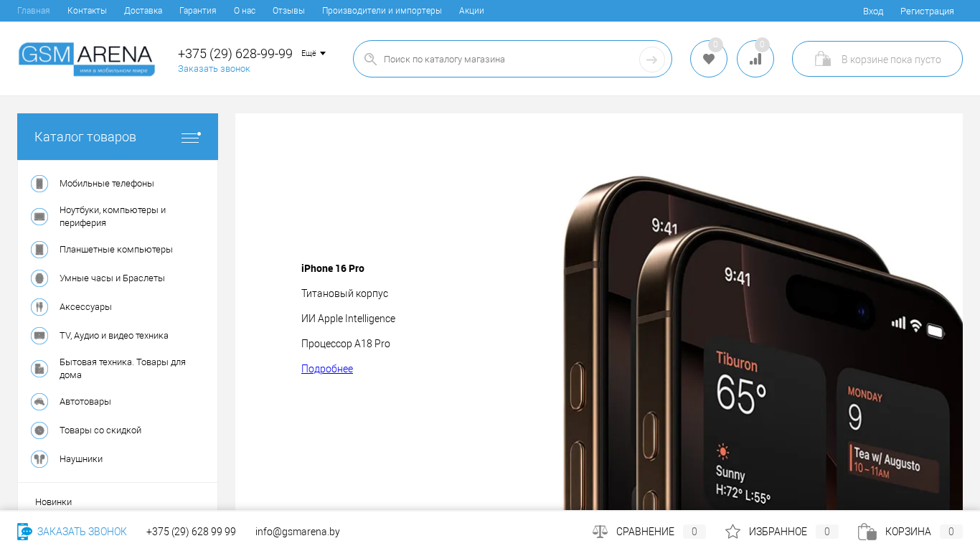Screen dimensions: 980x551
Task: Click the search magnifier icon
Action: pos(370,60)
